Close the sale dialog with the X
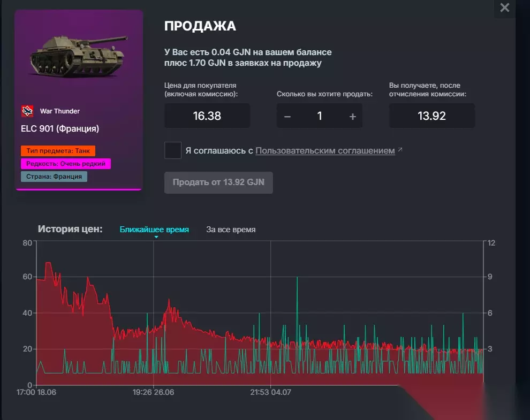Image resolution: width=530 pixels, height=420 pixels. [504, 7]
